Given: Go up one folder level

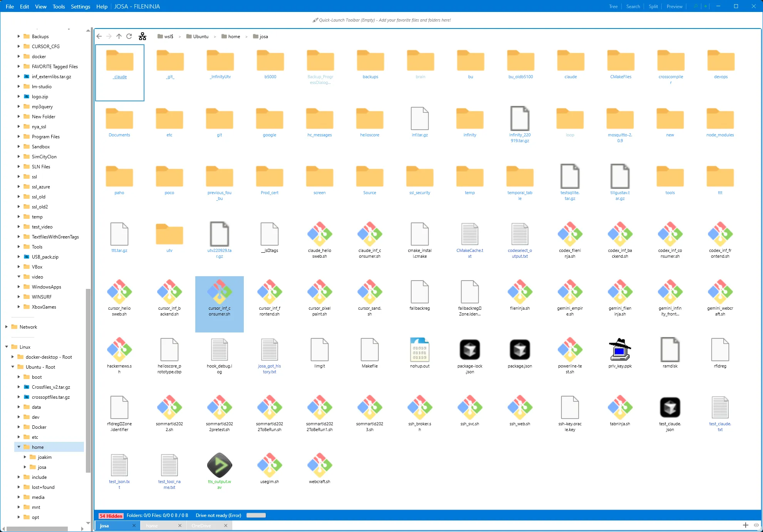Looking at the screenshot, I should pyautogui.click(x=119, y=36).
